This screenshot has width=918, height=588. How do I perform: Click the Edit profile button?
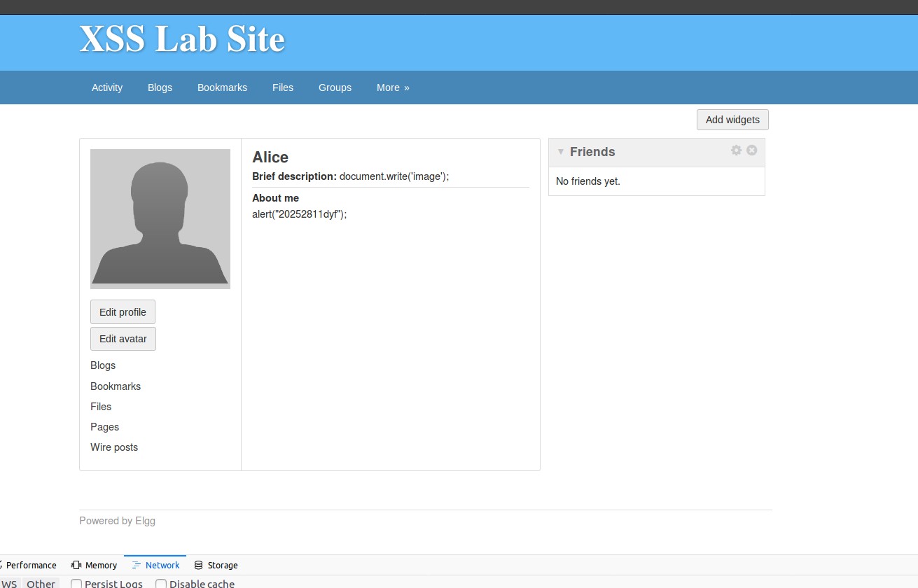(123, 312)
